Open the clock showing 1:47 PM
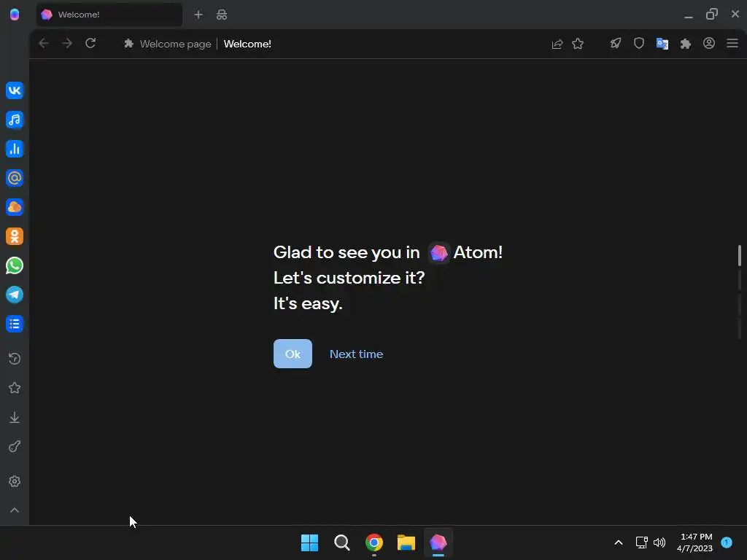 point(695,542)
